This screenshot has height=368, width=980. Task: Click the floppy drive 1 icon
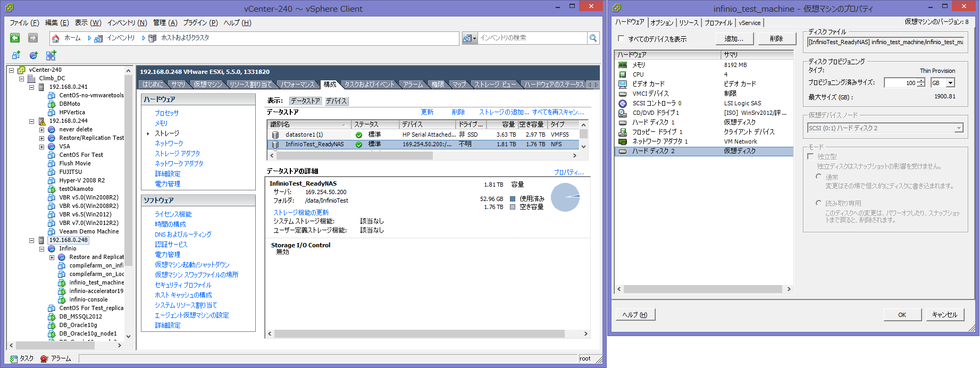click(x=623, y=132)
